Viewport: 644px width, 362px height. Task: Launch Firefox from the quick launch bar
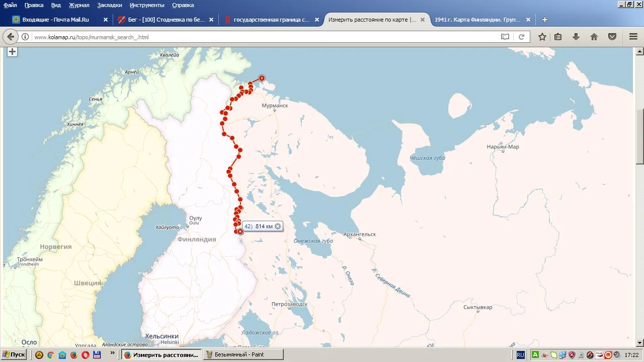pyautogui.click(x=73, y=355)
